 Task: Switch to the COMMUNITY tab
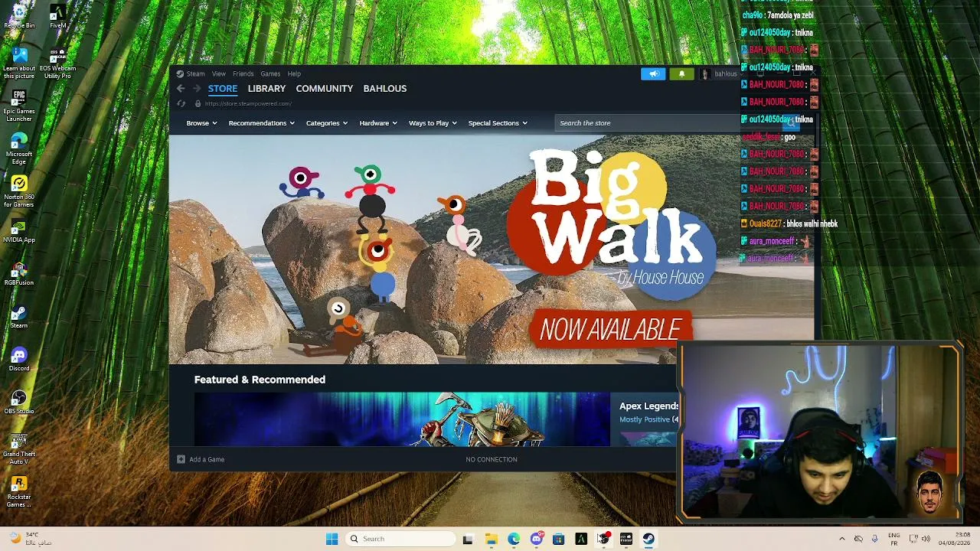pos(325,89)
